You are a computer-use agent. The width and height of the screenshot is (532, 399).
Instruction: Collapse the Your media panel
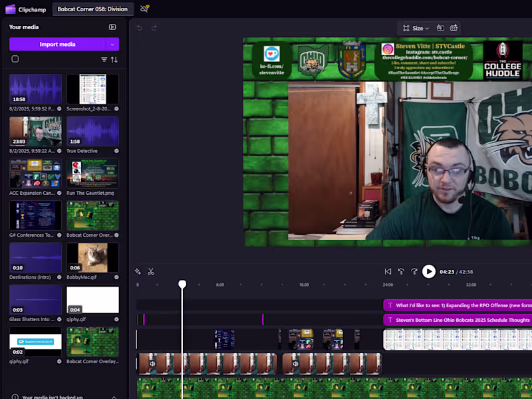pos(112,27)
